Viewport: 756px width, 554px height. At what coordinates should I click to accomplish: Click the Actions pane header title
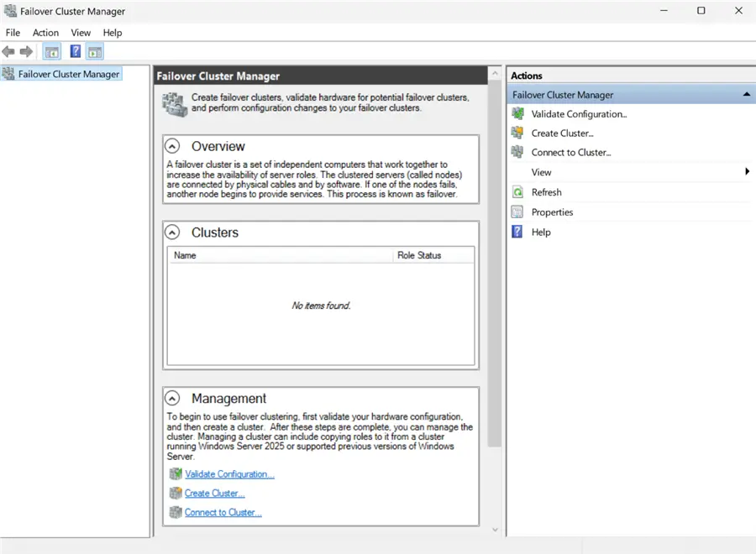527,76
